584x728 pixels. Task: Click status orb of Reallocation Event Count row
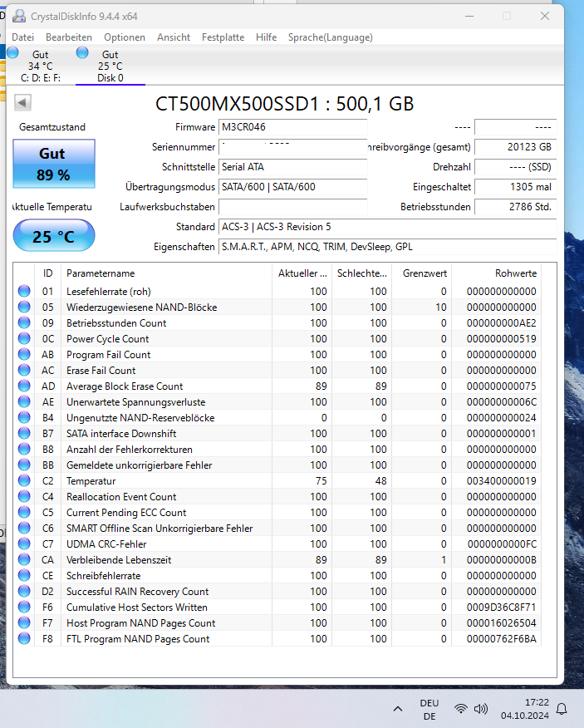coord(24,496)
